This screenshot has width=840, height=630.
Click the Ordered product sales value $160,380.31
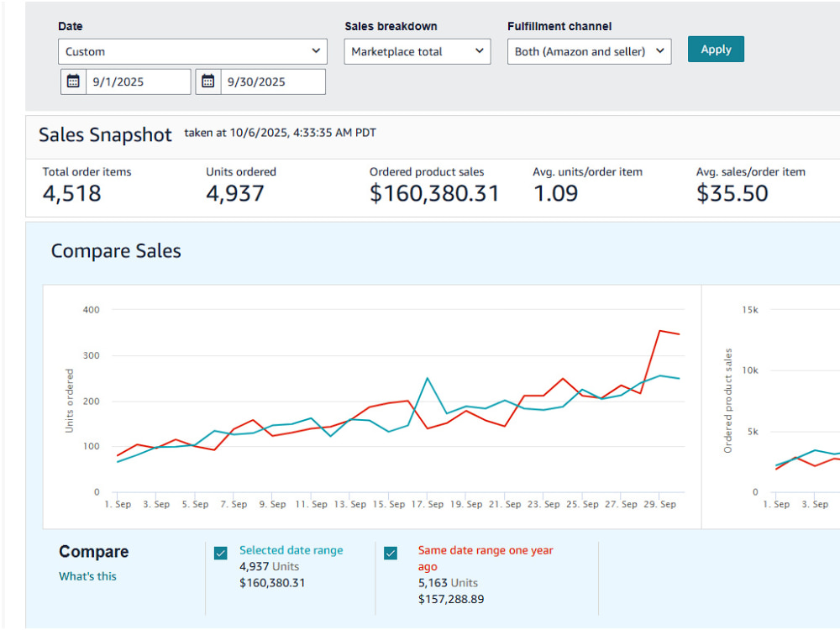434,193
